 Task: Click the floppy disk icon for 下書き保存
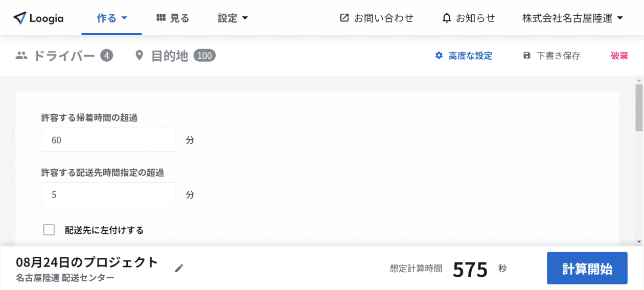point(527,56)
